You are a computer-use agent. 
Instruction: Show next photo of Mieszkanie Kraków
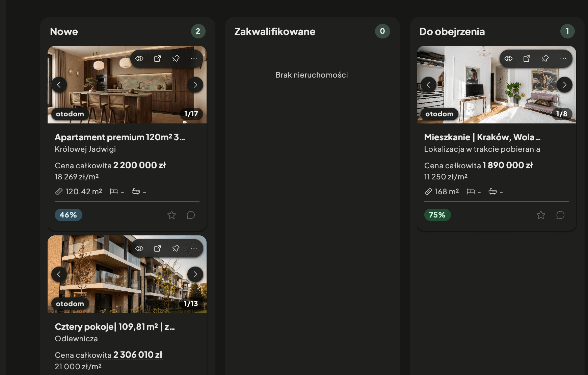click(x=564, y=85)
